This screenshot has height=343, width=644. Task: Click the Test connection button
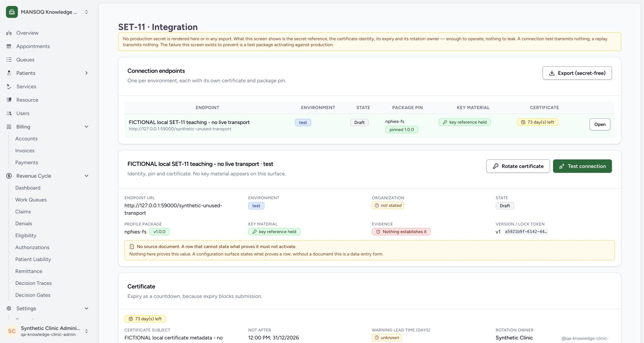tap(583, 166)
